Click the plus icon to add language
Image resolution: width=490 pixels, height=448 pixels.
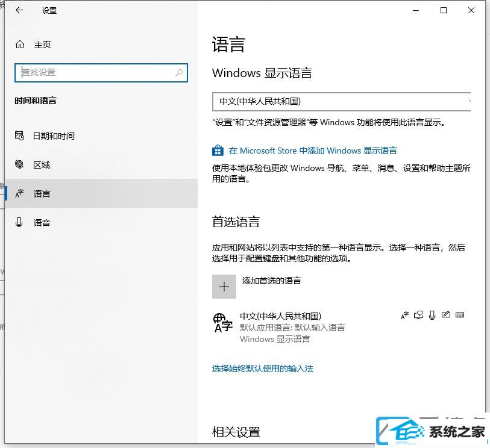point(224,287)
